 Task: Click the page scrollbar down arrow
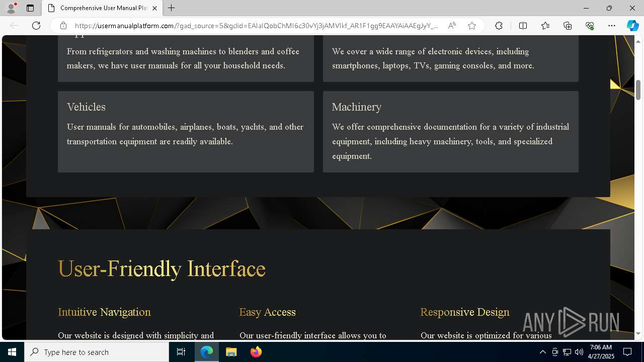638,333
